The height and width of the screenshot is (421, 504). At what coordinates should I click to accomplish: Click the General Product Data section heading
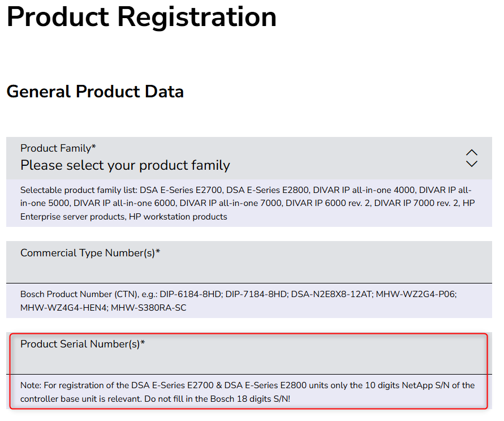[95, 92]
